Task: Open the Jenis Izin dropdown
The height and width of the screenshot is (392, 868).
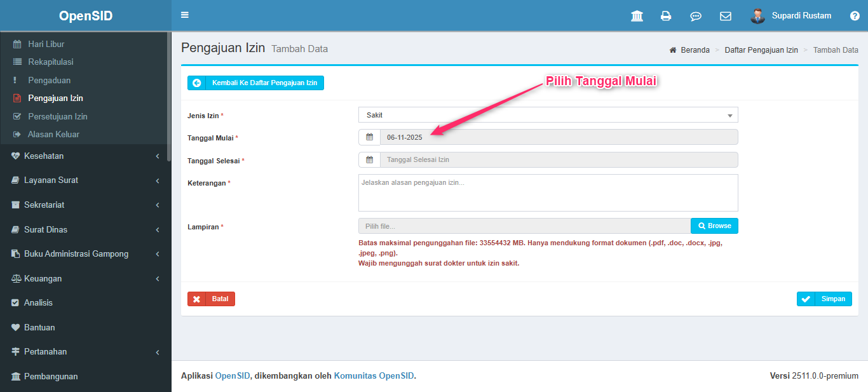Action: tap(548, 115)
